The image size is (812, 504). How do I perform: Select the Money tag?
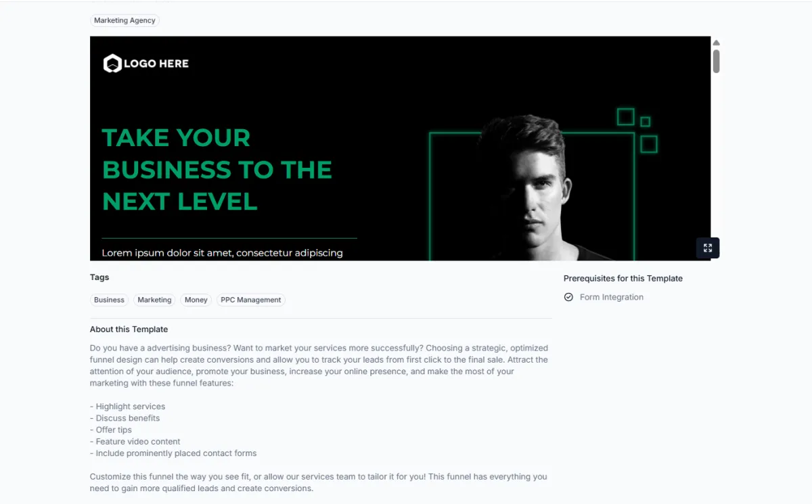click(x=196, y=300)
